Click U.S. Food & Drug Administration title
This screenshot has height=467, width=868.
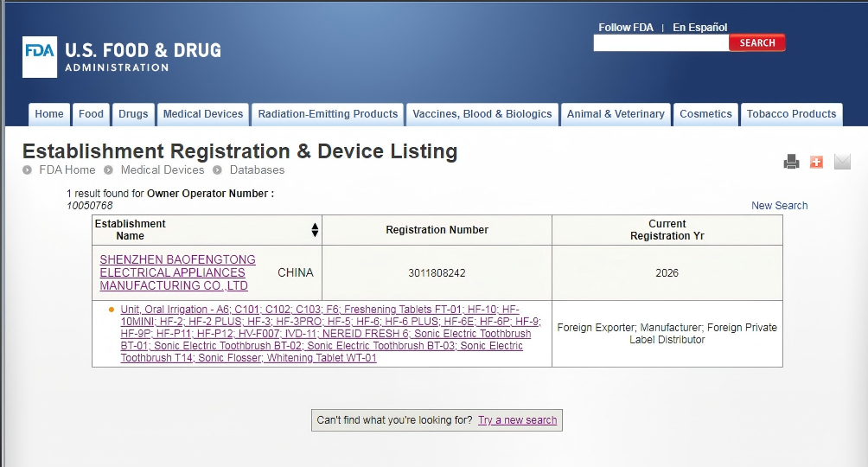pyautogui.click(x=143, y=57)
